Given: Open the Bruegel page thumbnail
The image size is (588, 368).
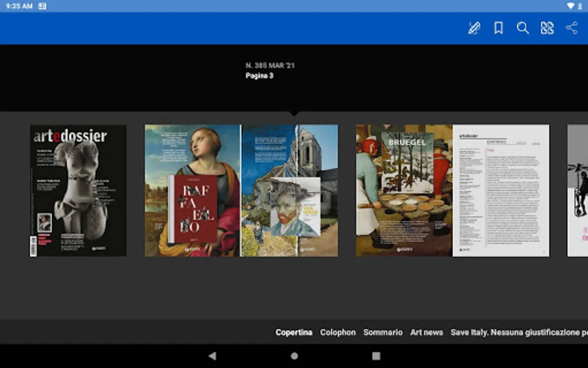Looking at the screenshot, I should (x=404, y=191).
